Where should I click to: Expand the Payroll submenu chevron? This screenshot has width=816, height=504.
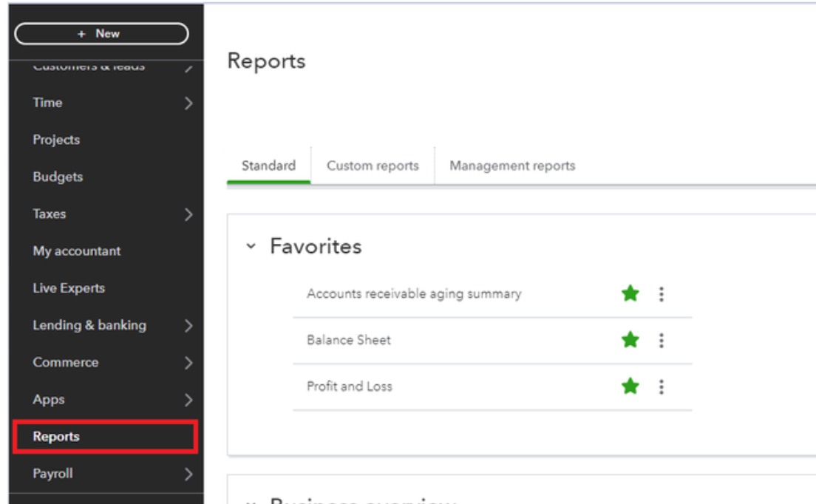[x=188, y=474]
